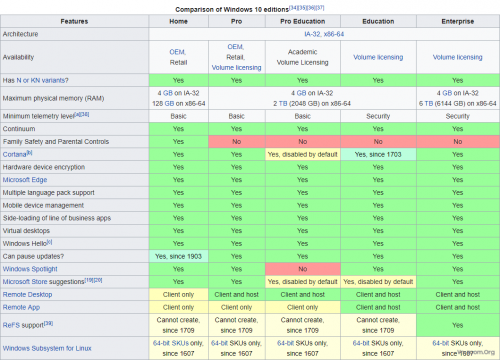Select the Features column header
This screenshot has width=500, height=360.
tap(74, 21)
